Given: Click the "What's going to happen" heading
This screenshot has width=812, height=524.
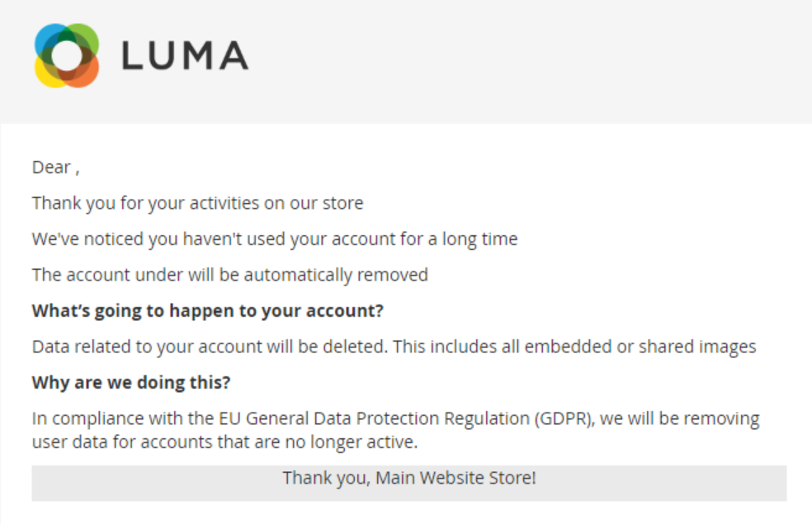Looking at the screenshot, I should pyautogui.click(x=208, y=311).
